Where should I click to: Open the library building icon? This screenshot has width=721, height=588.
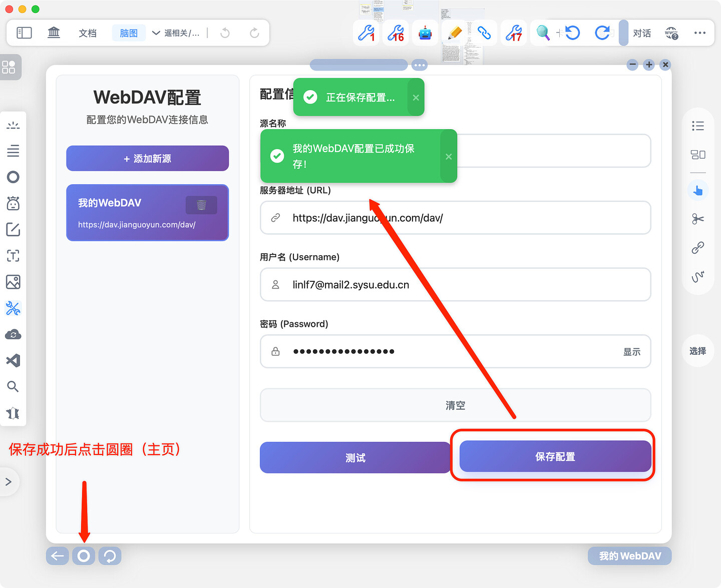[x=54, y=33]
